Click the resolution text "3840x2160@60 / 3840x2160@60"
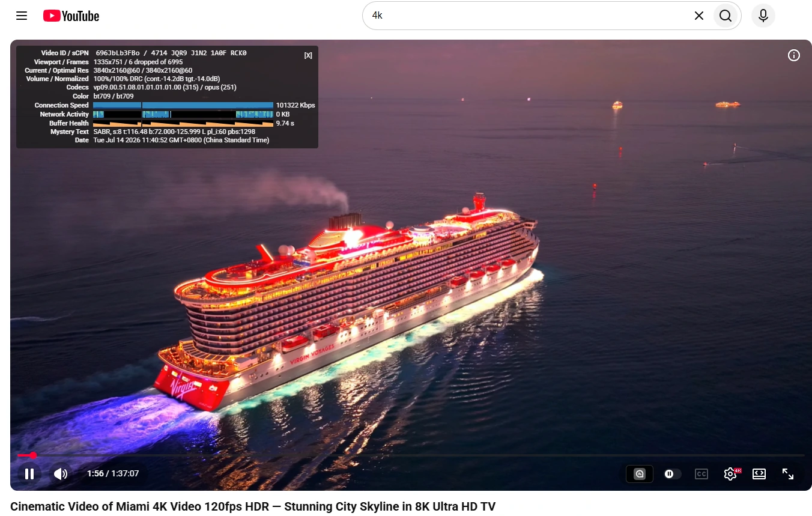This screenshot has width=812, height=516. click(143, 70)
